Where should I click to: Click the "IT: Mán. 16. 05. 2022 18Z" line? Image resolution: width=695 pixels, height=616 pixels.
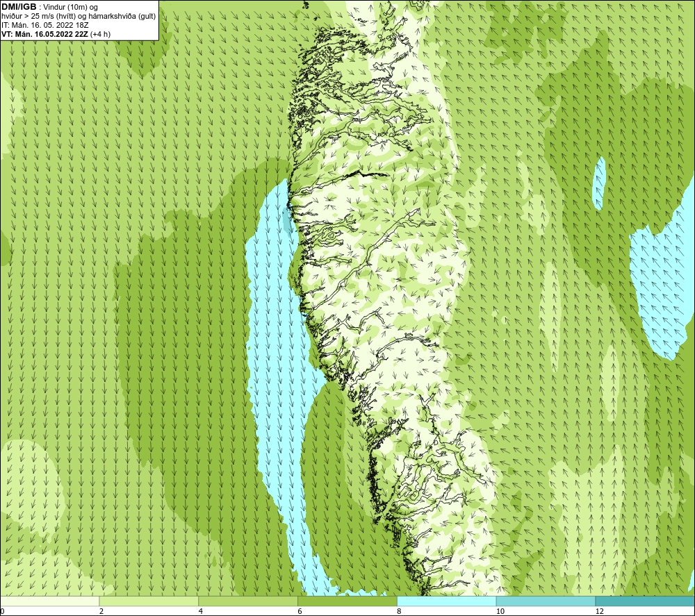(44, 25)
